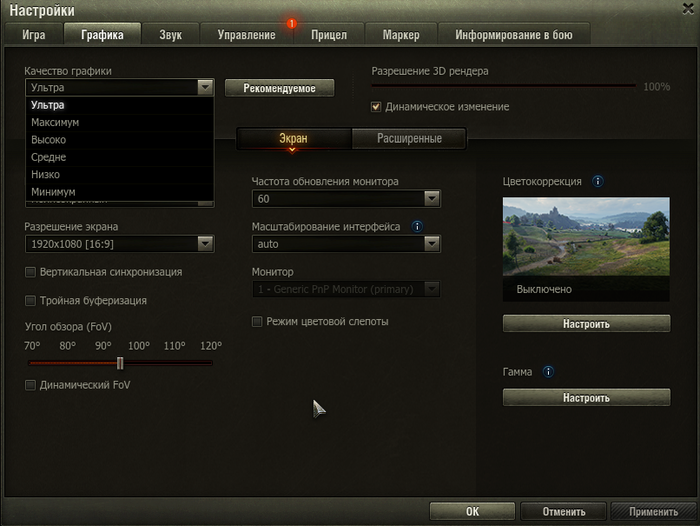The width and height of the screenshot is (700, 526).
Task: Open the Масштабирование интерфейса info icon
Action: (417, 226)
